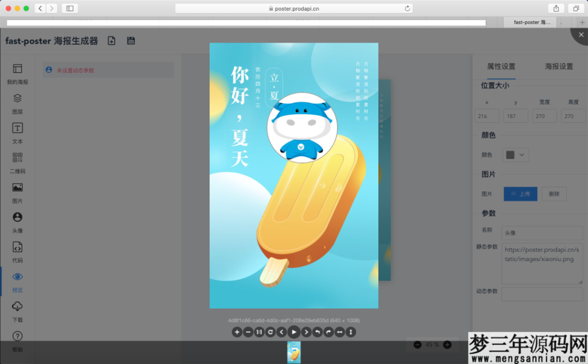Click the save poster icon in toolbar
The image size is (588, 364).
[x=131, y=41]
